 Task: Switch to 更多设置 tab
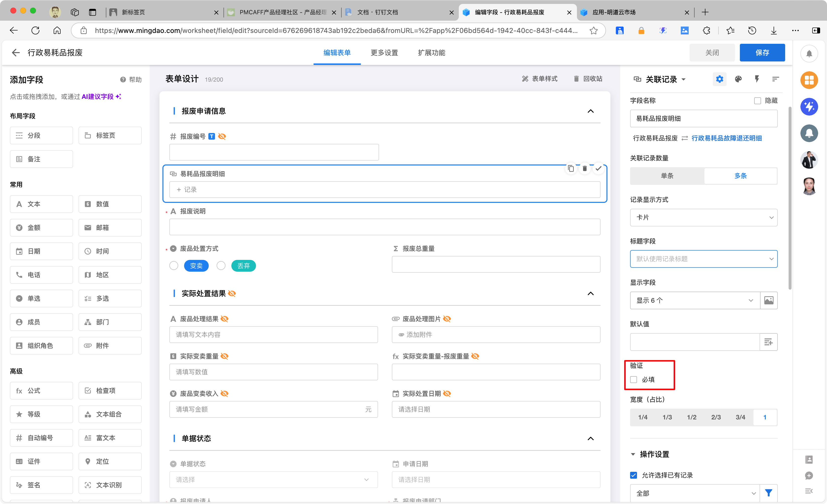pyautogui.click(x=384, y=53)
